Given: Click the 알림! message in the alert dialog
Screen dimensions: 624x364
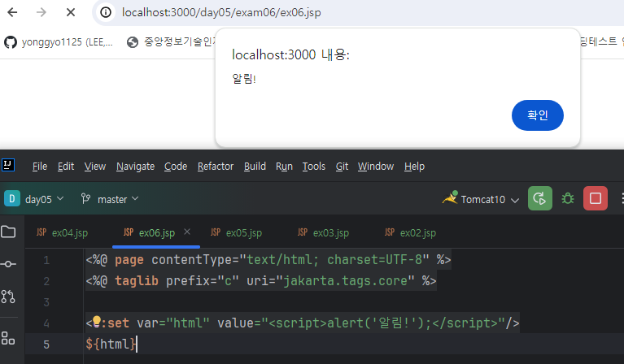Looking at the screenshot, I should coord(244,79).
